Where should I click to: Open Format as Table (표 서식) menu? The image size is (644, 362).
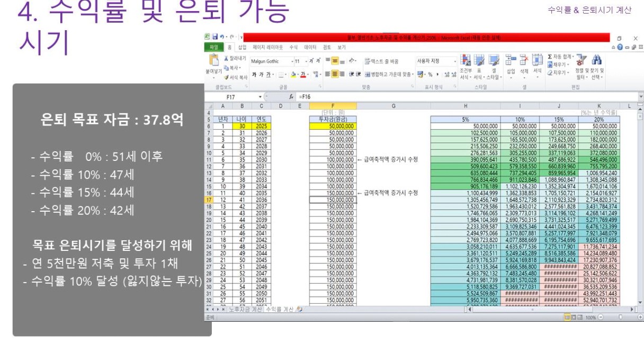point(480,66)
